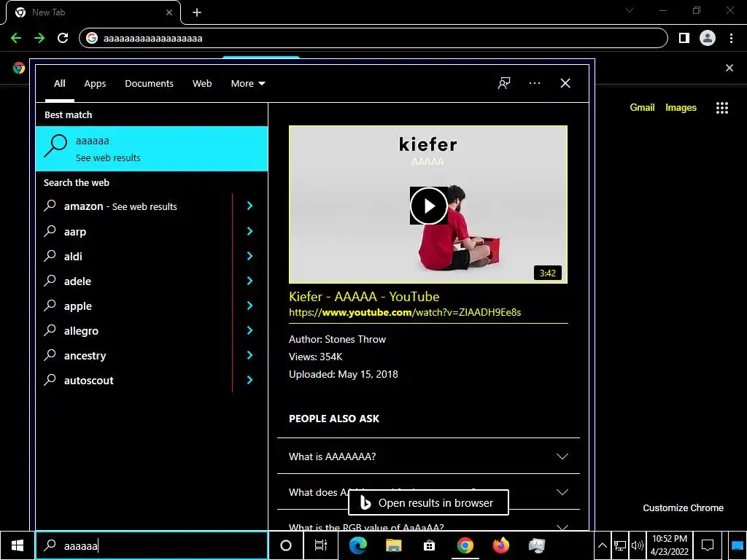Open Kiefer - AAAAA - YouTube link
Viewport: 747px width, 560px height.
tap(364, 297)
